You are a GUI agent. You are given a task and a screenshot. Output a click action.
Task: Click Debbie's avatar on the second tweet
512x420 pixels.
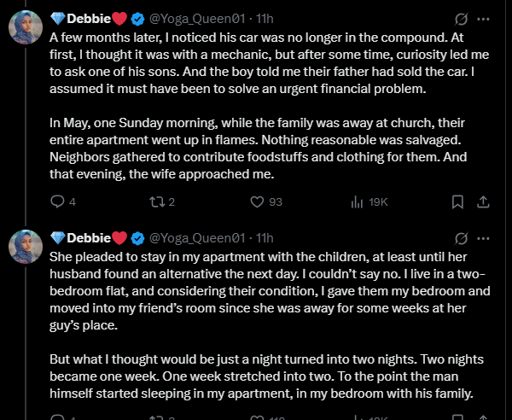point(26,248)
